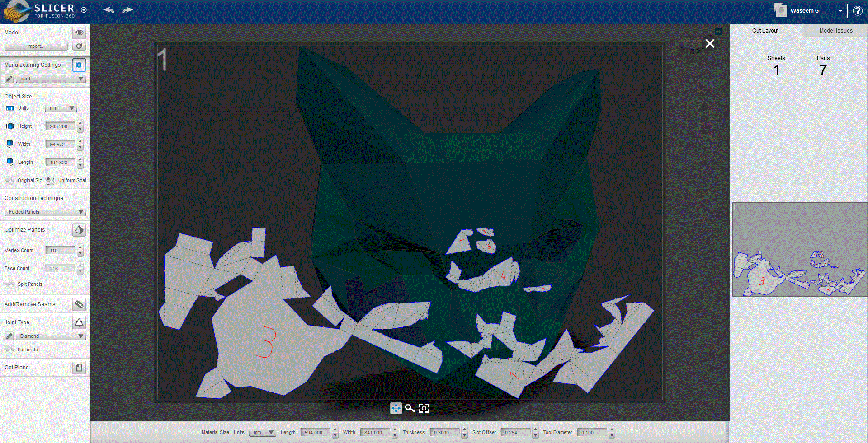Screen dimensions: 868x443
Task: Enable the Original Size toggle
Action: click(9, 180)
